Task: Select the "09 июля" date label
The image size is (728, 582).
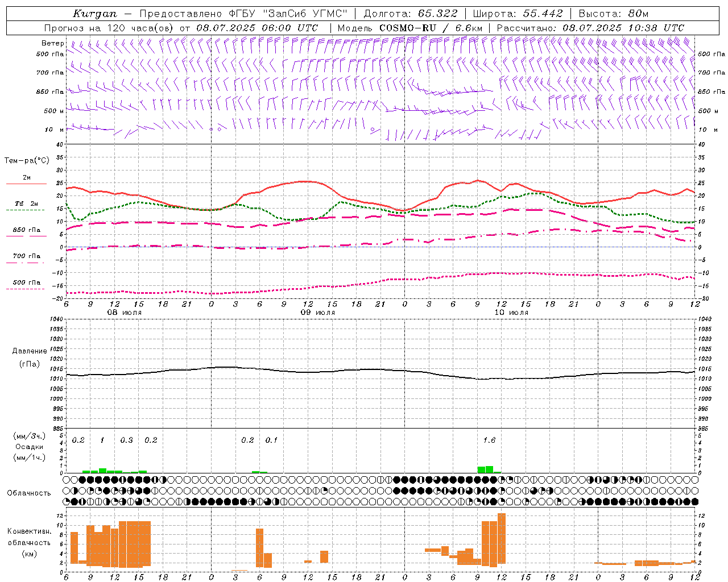Action: [x=318, y=313]
